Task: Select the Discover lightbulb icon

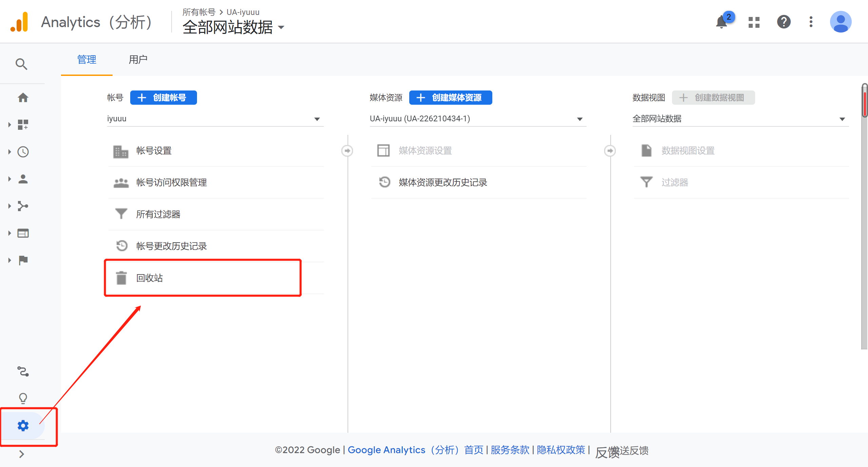Action: pos(23,398)
